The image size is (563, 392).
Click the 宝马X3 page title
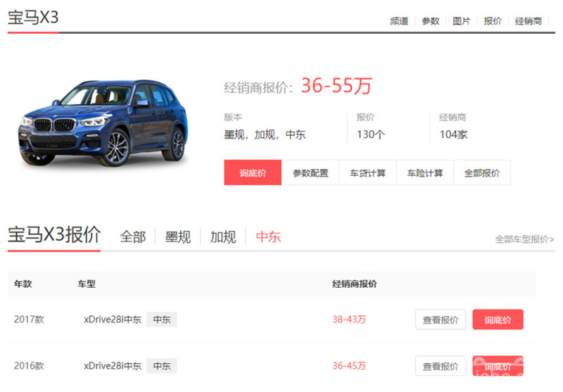click(x=33, y=17)
